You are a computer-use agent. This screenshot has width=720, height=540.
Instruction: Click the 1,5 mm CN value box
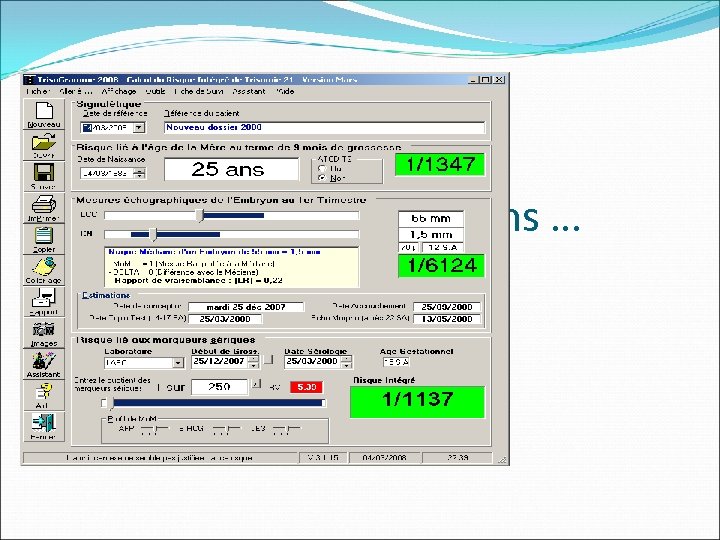point(431,235)
